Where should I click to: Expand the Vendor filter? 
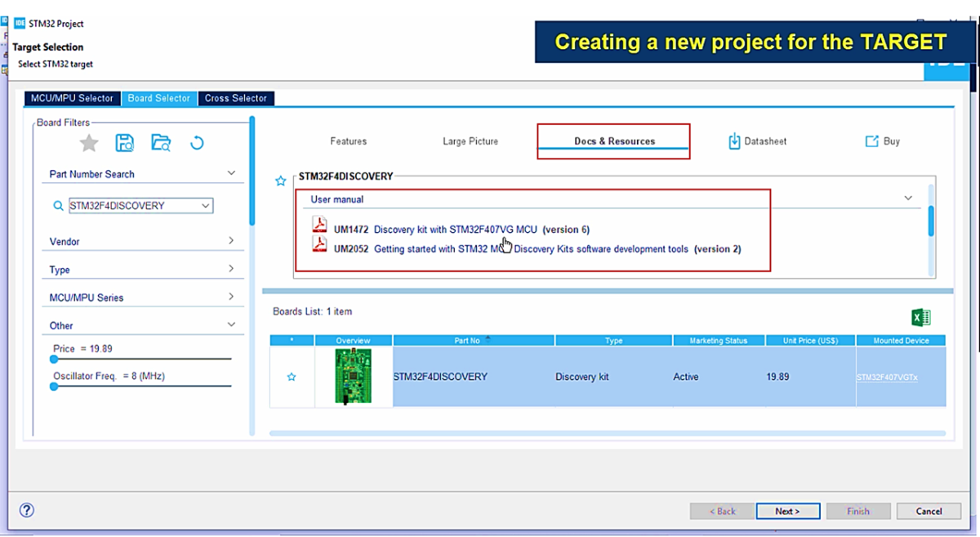click(x=231, y=241)
